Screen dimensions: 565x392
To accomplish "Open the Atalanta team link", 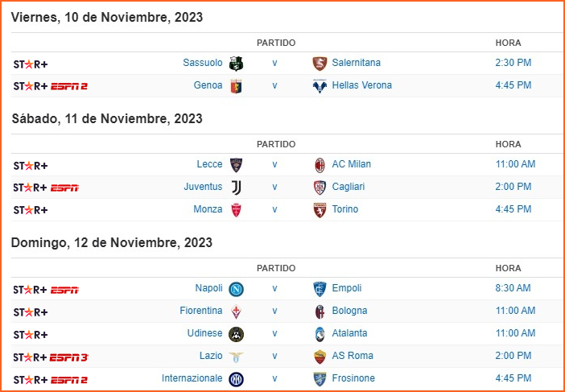I will coord(349,333).
